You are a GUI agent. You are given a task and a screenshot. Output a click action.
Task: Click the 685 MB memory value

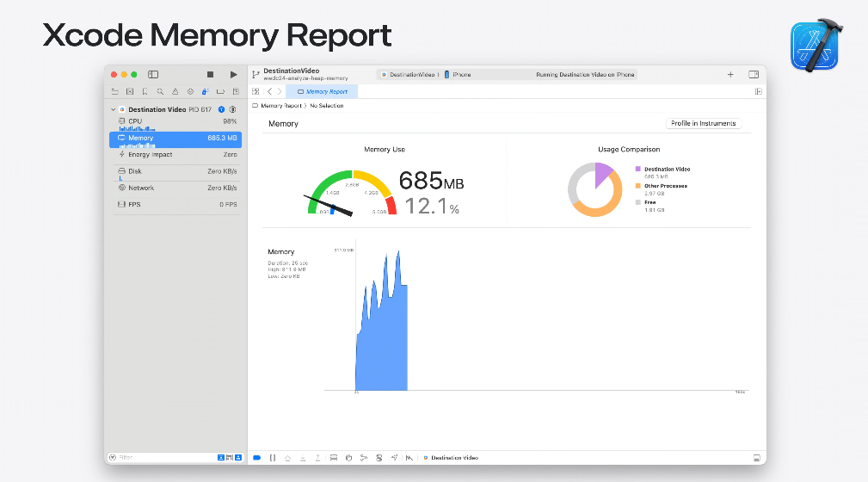pyautogui.click(x=431, y=181)
